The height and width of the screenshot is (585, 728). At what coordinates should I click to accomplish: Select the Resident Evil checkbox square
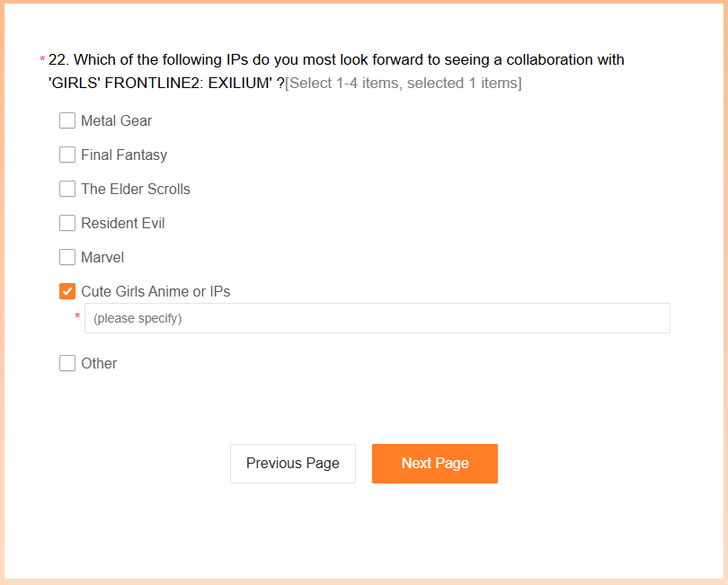pyautogui.click(x=67, y=223)
